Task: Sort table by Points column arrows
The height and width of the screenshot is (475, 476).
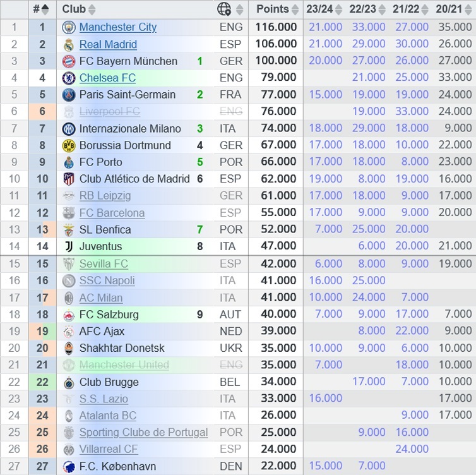Action: coord(295,9)
